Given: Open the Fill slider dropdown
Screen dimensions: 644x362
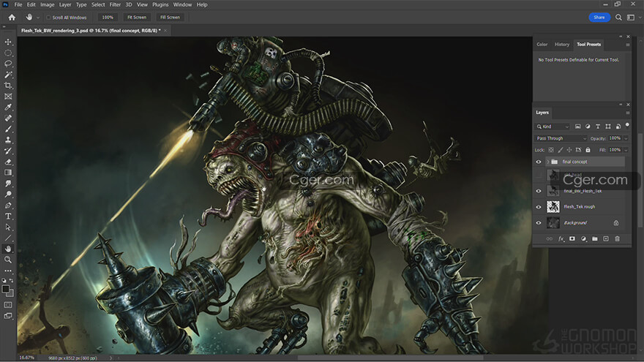Looking at the screenshot, I should (x=626, y=150).
